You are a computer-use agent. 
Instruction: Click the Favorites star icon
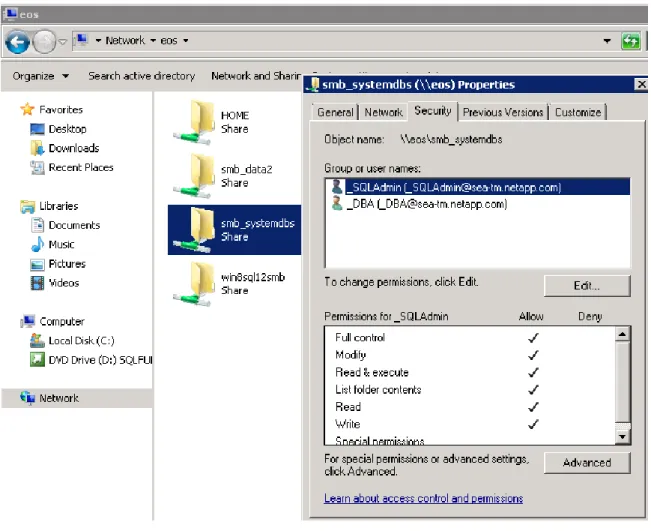click(27, 109)
